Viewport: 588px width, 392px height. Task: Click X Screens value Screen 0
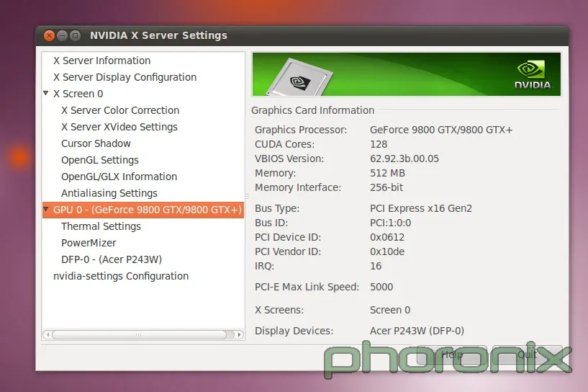[x=390, y=310]
